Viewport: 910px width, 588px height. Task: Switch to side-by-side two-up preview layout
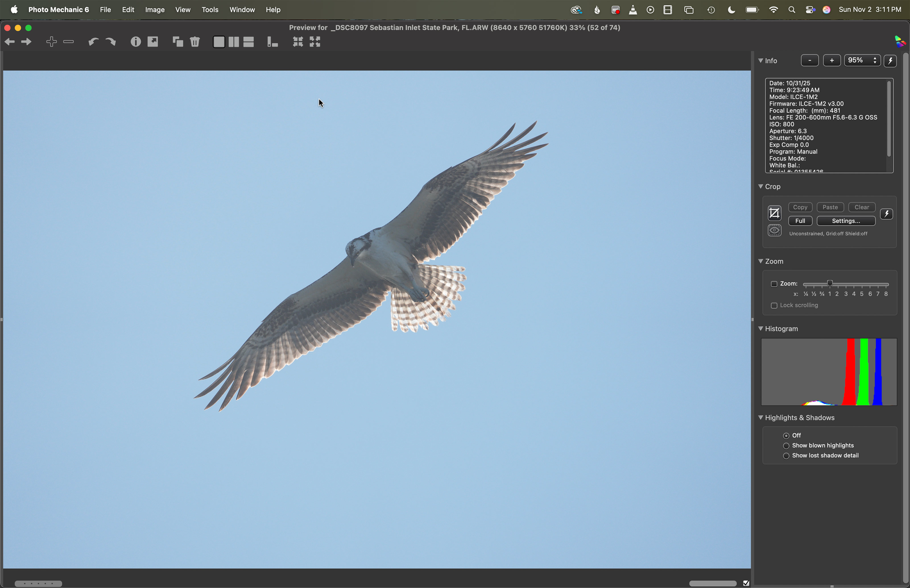pyautogui.click(x=234, y=41)
